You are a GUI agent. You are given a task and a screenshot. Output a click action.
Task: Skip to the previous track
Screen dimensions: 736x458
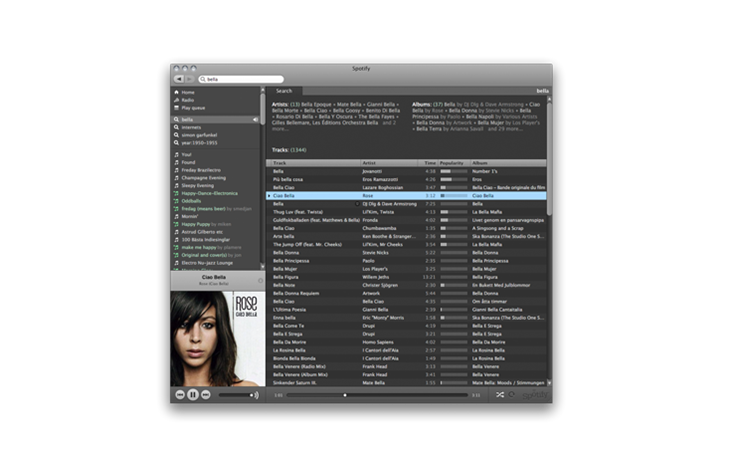180,395
